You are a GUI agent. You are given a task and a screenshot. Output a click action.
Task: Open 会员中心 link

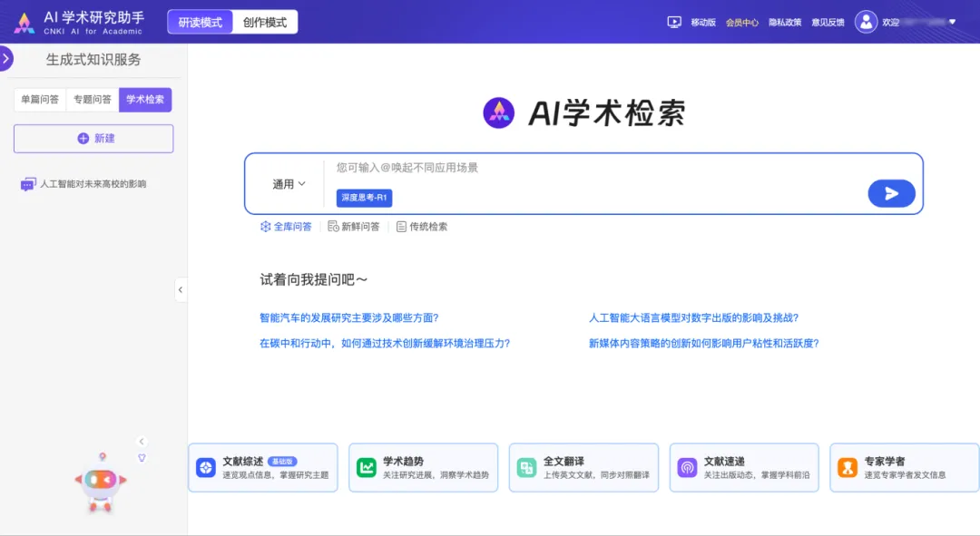tap(742, 23)
